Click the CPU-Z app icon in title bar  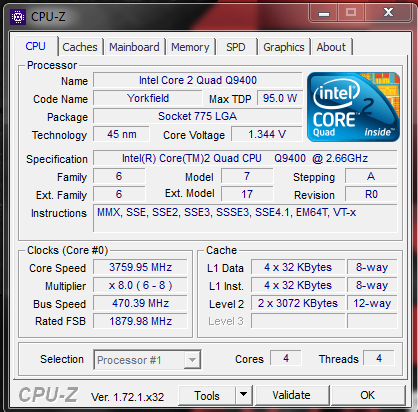18,17
